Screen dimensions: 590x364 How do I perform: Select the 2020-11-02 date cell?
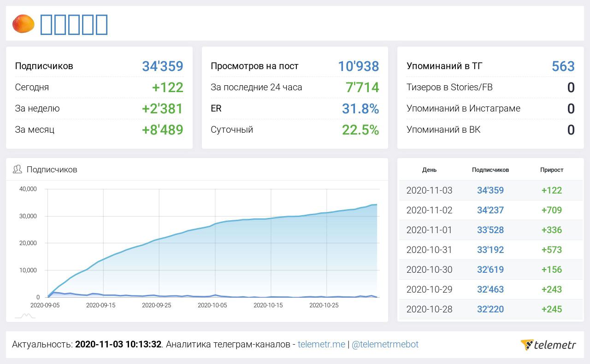[x=429, y=210]
